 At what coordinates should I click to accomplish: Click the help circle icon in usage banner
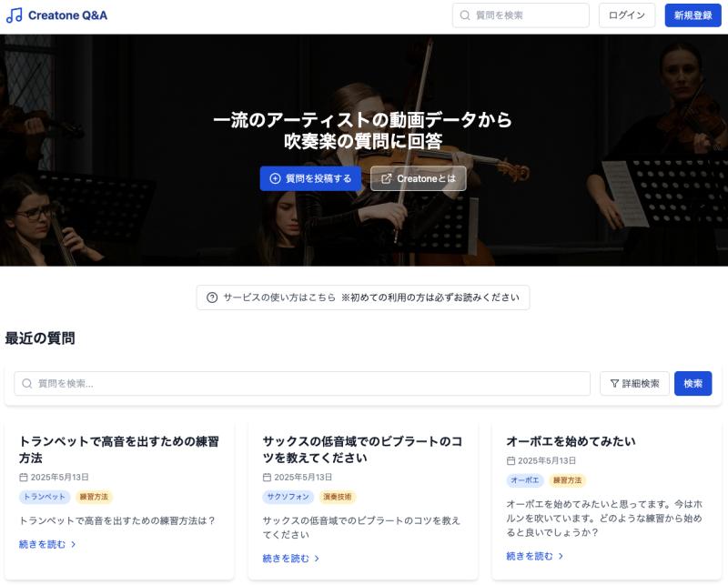click(x=212, y=298)
